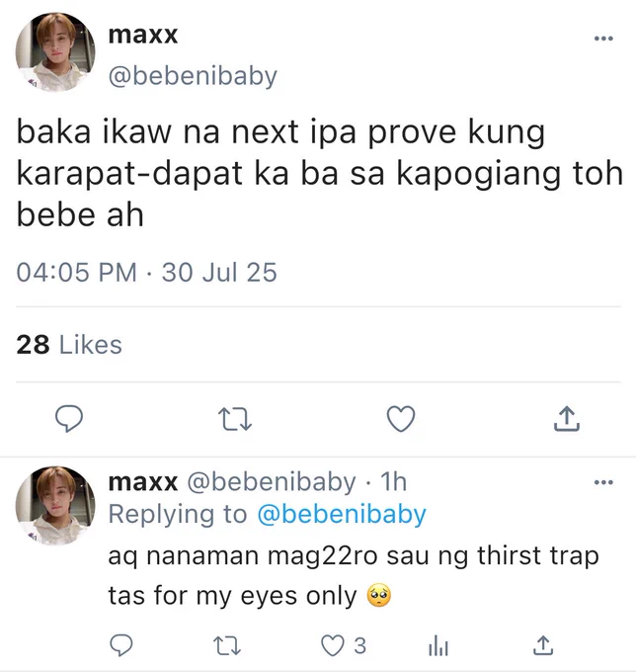The image size is (636, 672).
Task: Click the @bebenibaby handle under maxx
Action: pos(193,76)
